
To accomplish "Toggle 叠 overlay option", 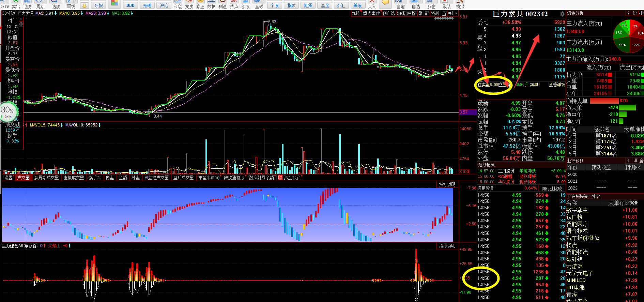I will pos(420,13).
